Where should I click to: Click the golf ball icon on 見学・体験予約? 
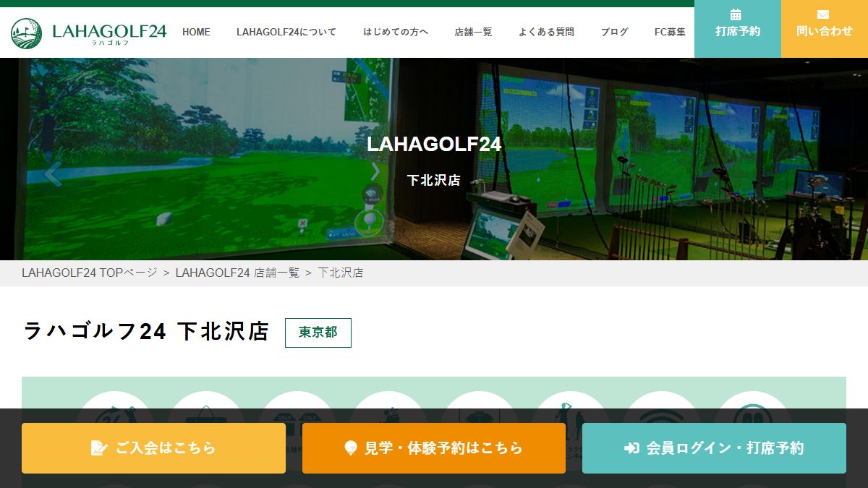point(352,448)
